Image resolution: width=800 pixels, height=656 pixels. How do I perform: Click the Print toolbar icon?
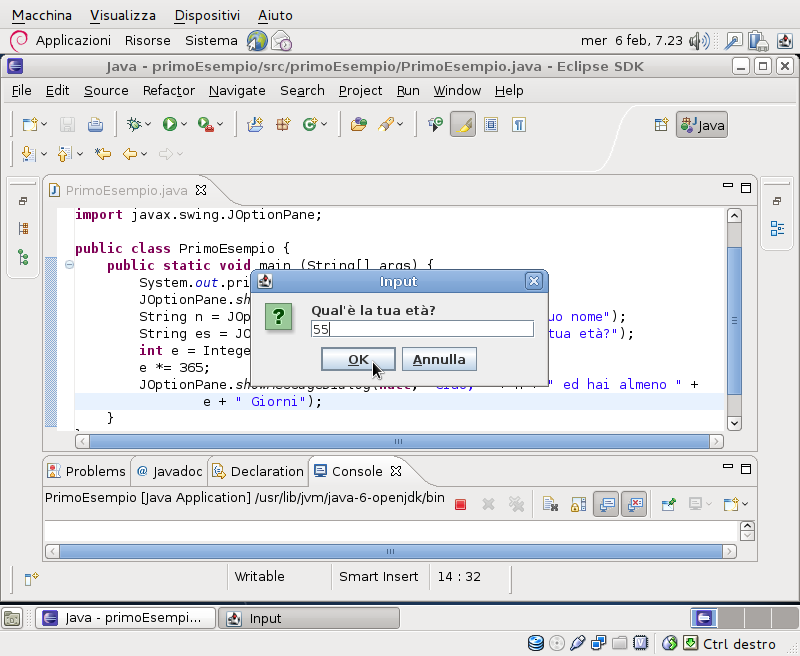(x=95, y=124)
